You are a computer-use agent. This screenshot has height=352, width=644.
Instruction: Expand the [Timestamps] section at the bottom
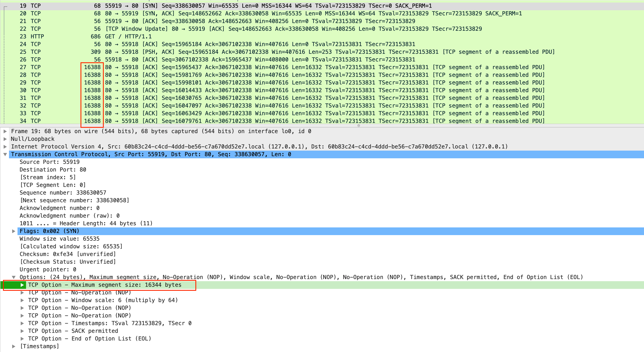point(14,346)
